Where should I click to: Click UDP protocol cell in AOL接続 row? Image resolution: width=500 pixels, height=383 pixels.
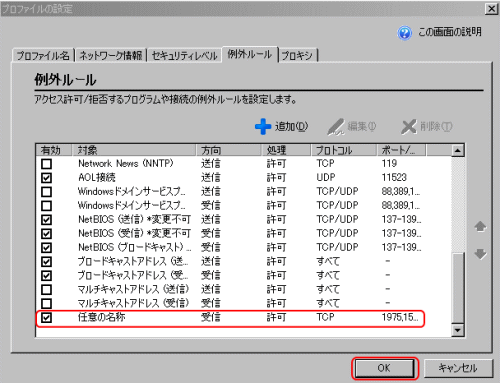point(326,177)
